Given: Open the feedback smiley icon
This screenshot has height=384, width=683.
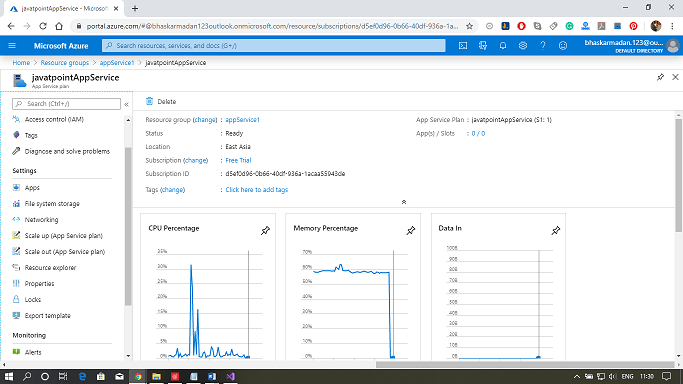Looking at the screenshot, I should (563, 45).
